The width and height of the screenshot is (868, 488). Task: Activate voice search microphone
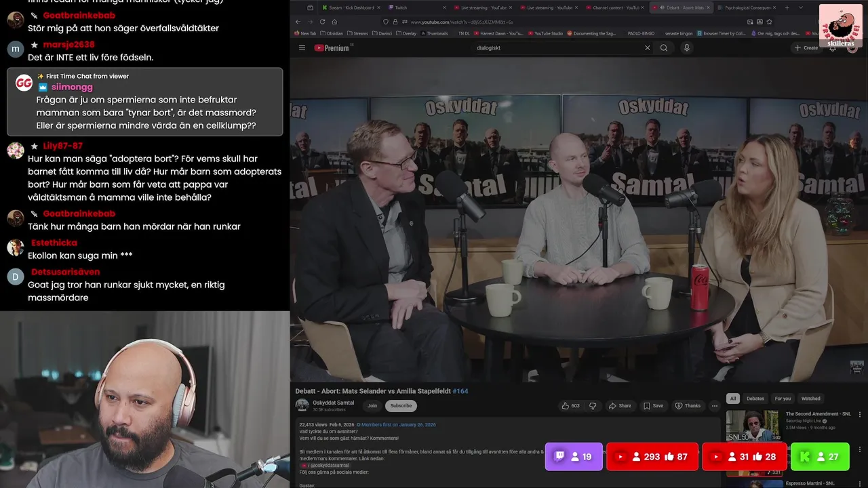click(686, 48)
